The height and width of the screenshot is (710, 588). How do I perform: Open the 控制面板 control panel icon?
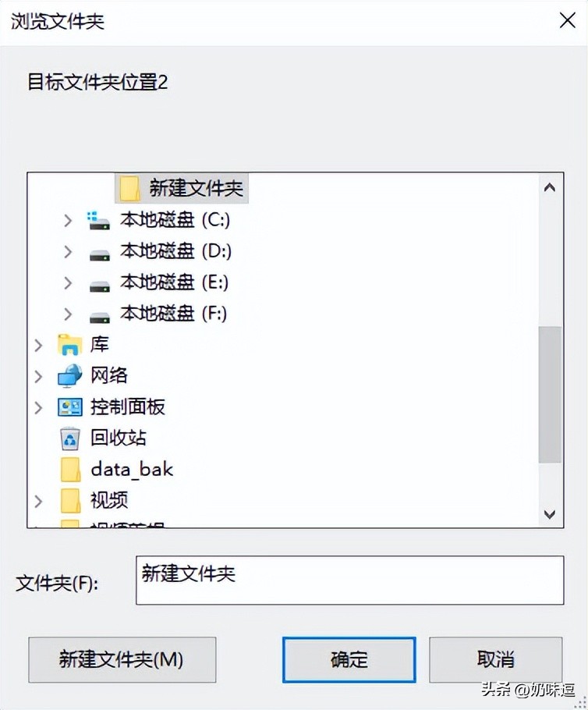pyautogui.click(x=69, y=407)
